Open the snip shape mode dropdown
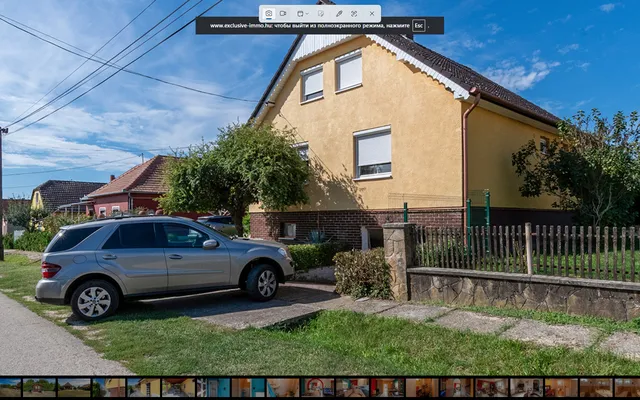 point(302,13)
